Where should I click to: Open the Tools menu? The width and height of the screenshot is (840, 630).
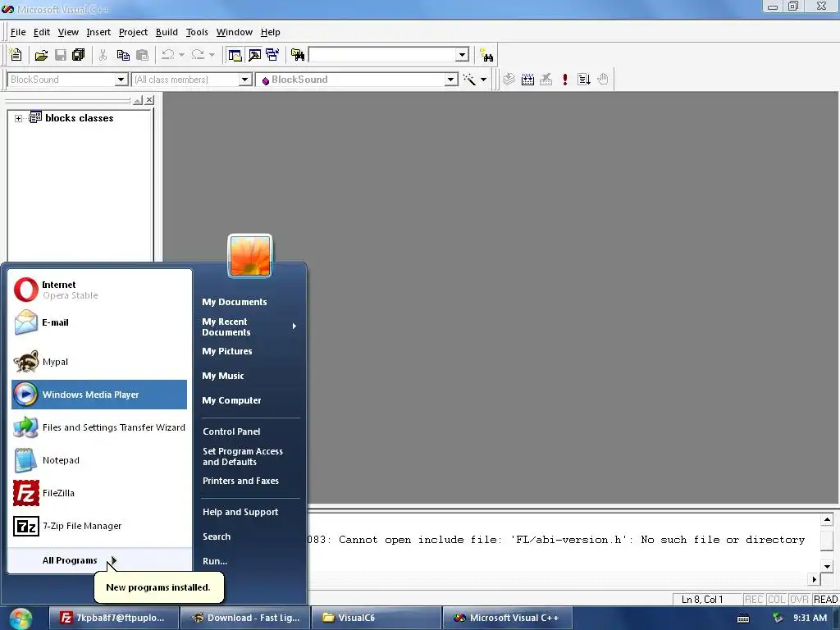coord(197,32)
